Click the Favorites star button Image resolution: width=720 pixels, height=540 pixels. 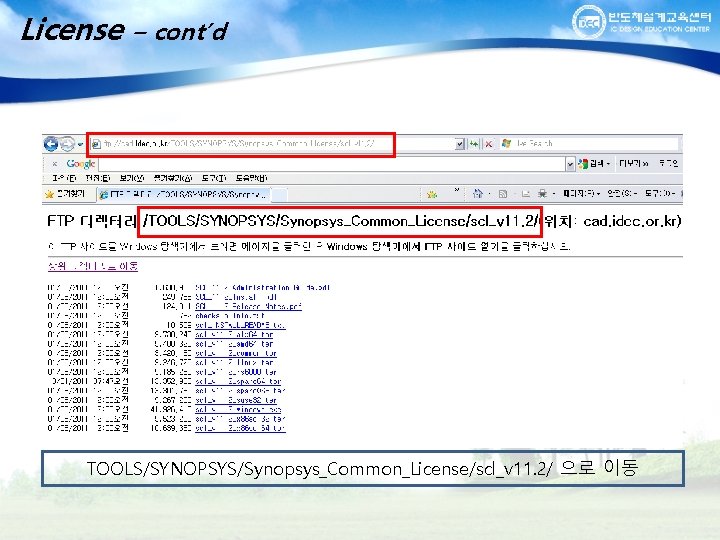(x=65, y=194)
